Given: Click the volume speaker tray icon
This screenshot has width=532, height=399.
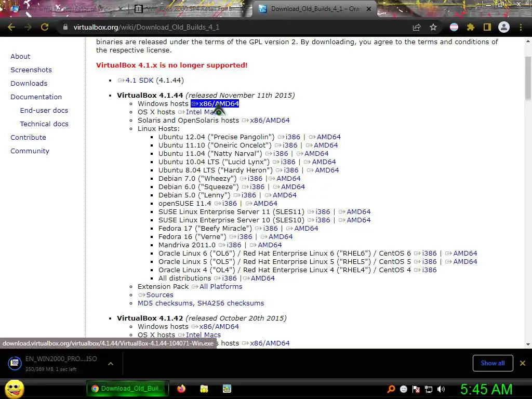Looking at the screenshot, I should [x=441, y=389].
